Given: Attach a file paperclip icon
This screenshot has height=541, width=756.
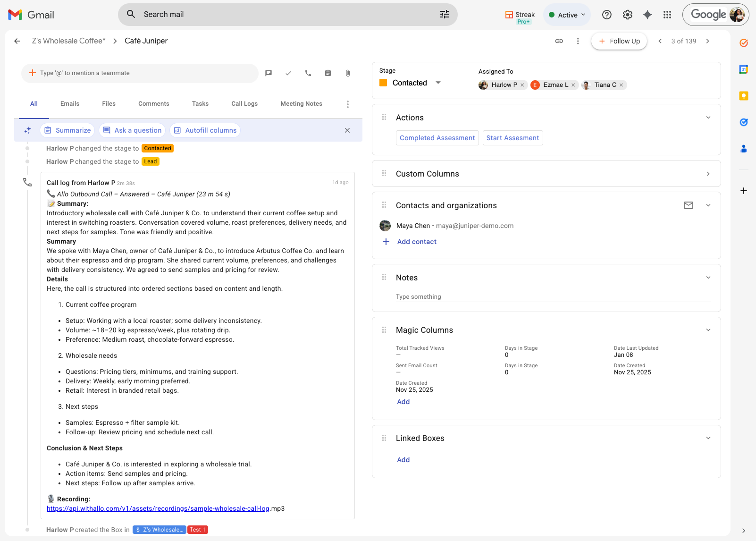Looking at the screenshot, I should tap(348, 73).
